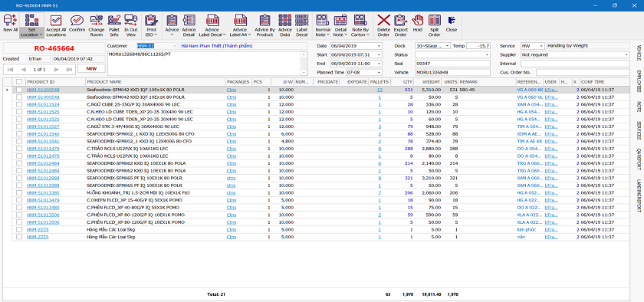
Task: Click the Vehicle input field
Action: [x=452, y=72]
